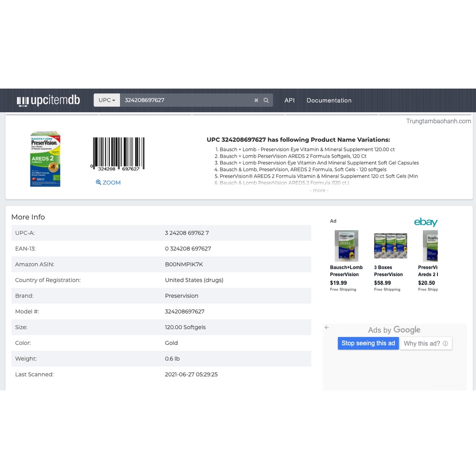Click the ZOOM link under the barcode
The width and height of the screenshot is (476, 476).
(x=108, y=183)
